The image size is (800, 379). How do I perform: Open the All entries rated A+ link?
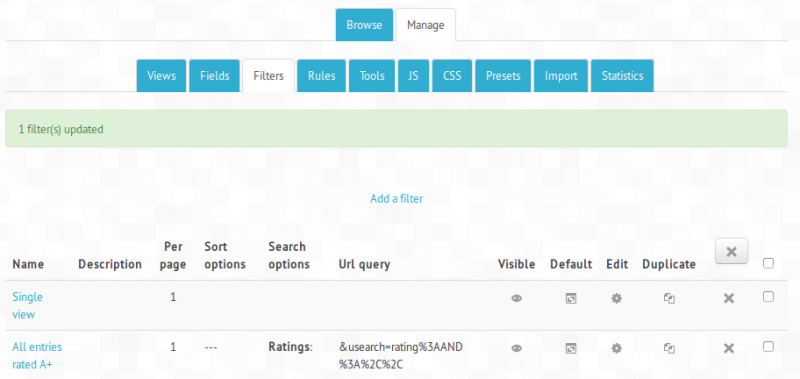pyautogui.click(x=37, y=356)
